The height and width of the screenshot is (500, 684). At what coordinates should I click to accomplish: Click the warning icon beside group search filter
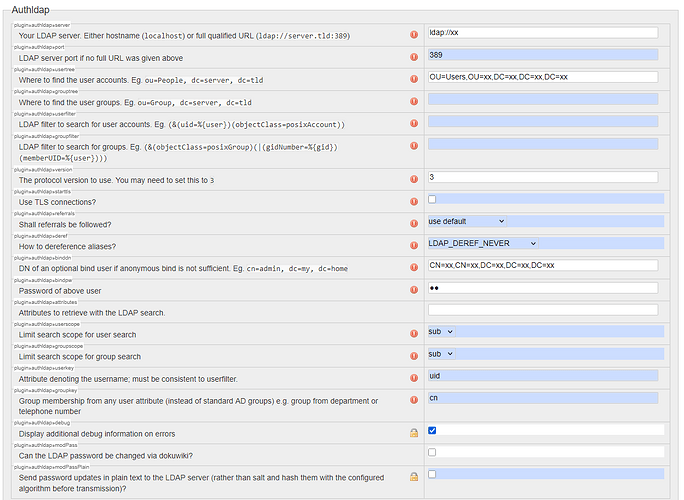pyautogui.click(x=414, y=151)
